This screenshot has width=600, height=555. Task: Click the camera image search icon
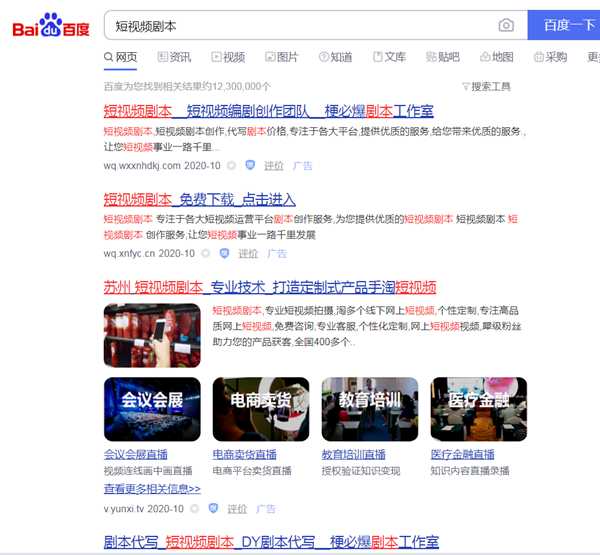[506, 25]
